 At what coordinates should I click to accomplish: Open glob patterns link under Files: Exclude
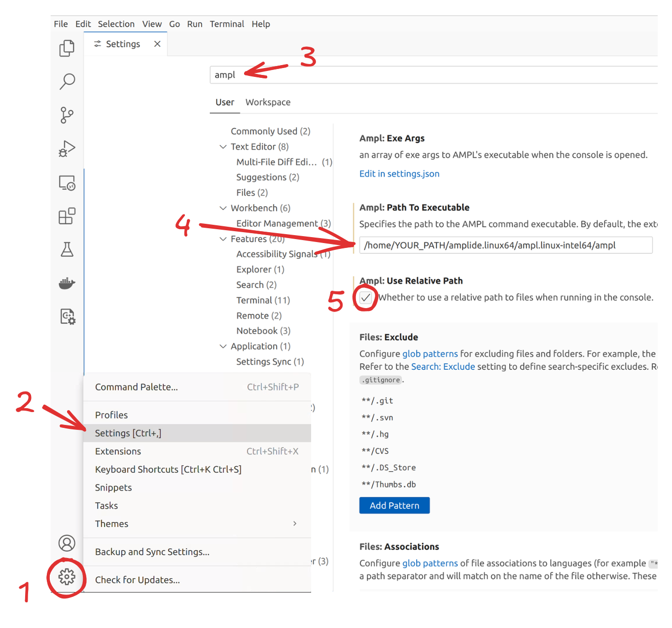click(x=430, y=354)
